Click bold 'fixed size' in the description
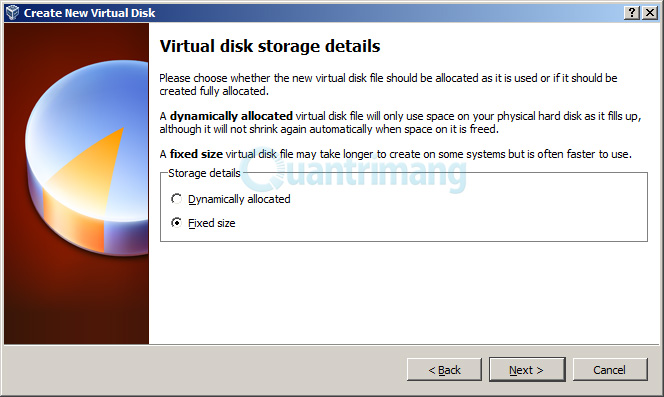 [x=196, y=154]
